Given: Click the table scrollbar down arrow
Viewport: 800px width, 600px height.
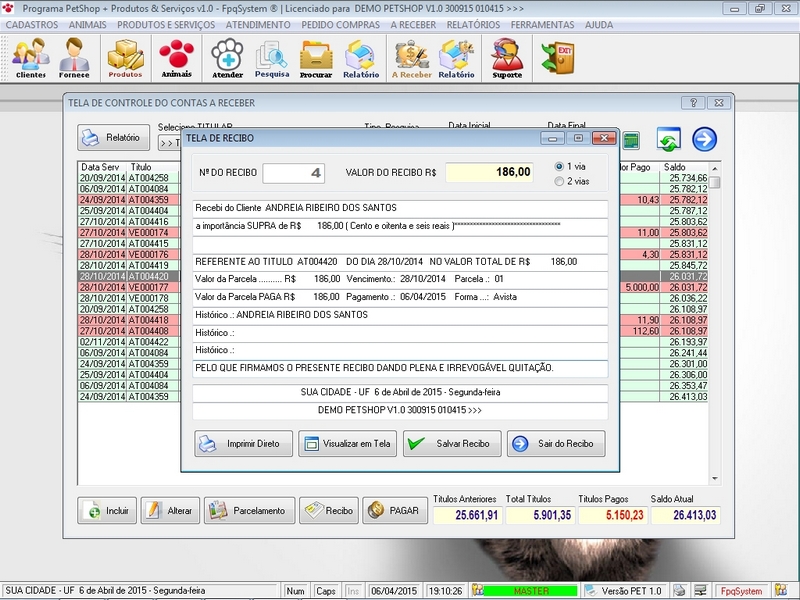Looking at the screenshot, I should click(x=715, y=479).
